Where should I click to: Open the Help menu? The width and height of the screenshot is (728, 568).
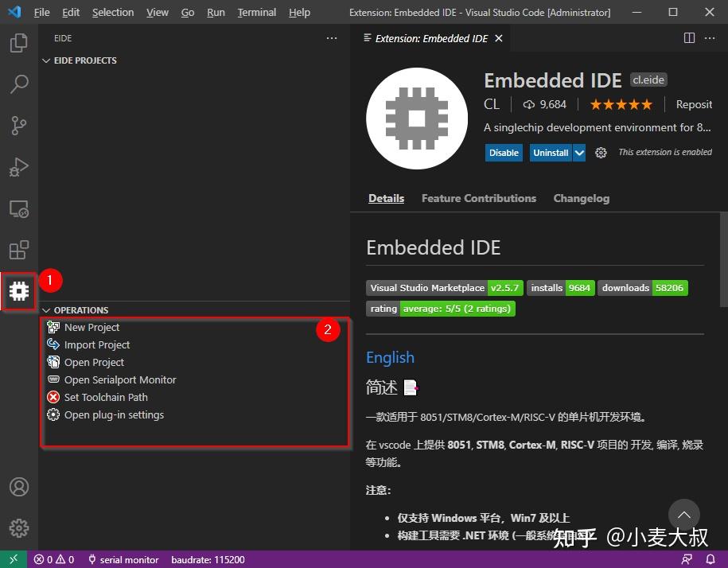pos(299,13)
